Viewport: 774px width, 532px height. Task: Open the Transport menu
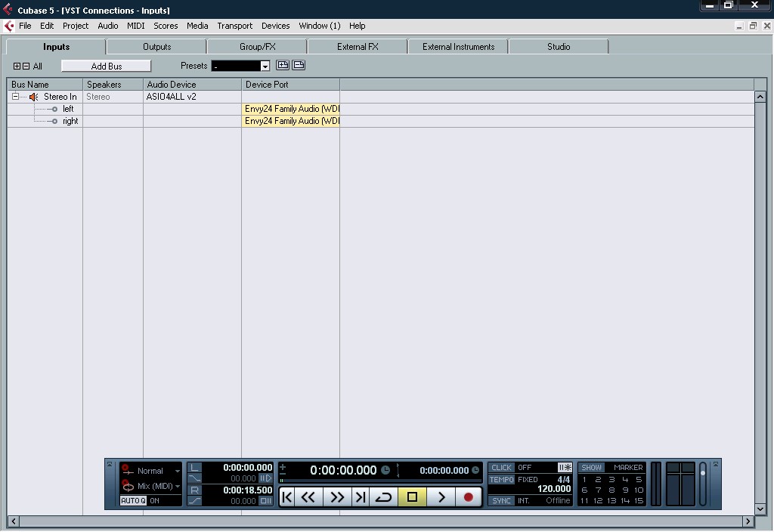pyautogui.click(x=234, y=26)
